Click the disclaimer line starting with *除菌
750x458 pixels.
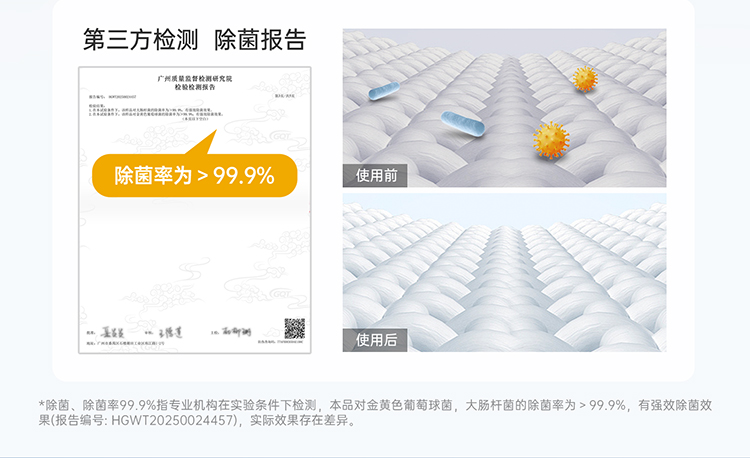point(375,405)
